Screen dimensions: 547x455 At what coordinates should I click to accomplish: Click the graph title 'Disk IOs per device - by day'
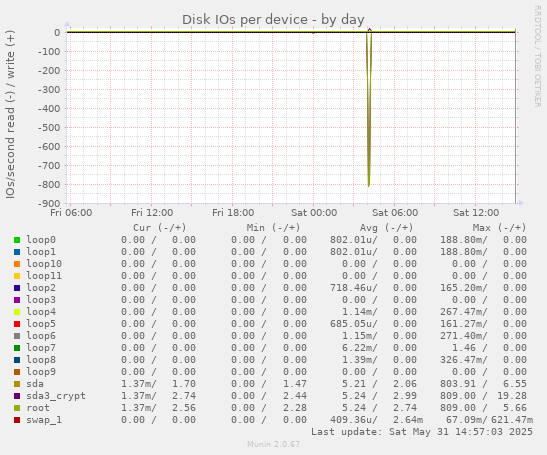pyautogui.click(x=273, y=20)
